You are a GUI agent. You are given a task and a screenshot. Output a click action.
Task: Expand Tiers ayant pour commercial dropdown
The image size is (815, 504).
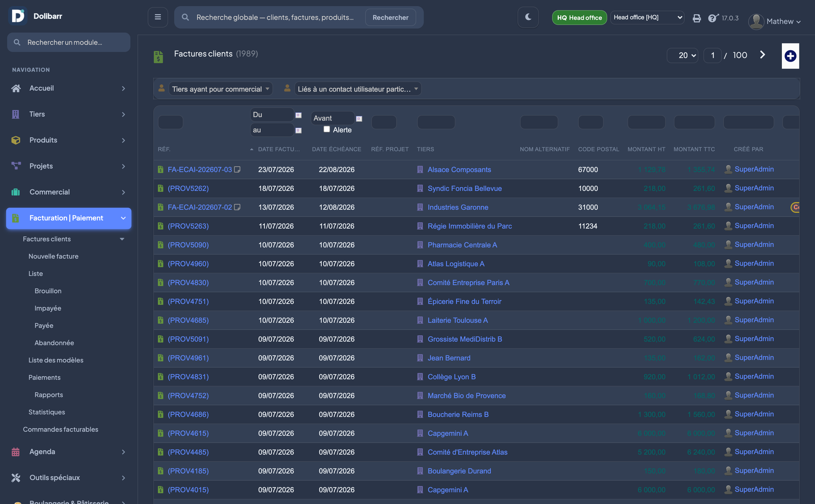[220, 89]
